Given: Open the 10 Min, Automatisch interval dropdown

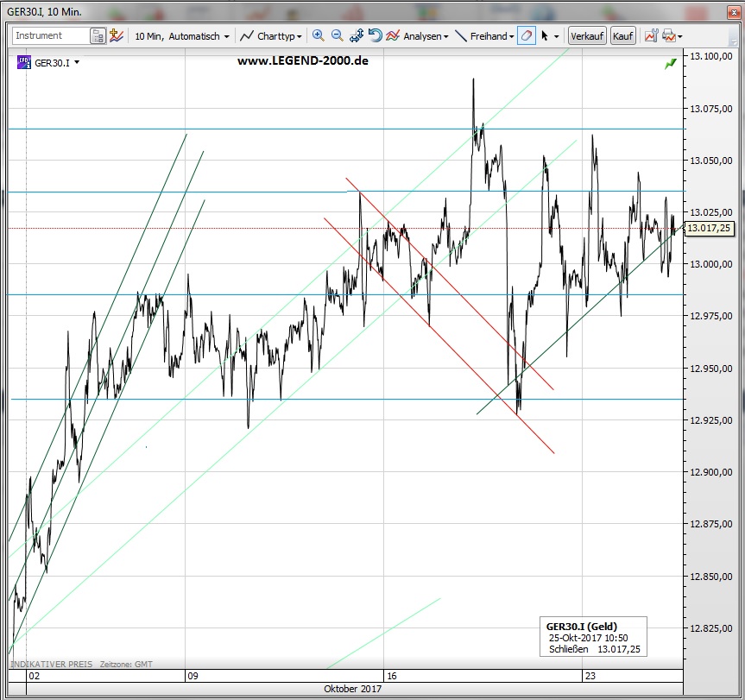Looking at the screenshot, I should pyautogui.click(x=182, y=36).
